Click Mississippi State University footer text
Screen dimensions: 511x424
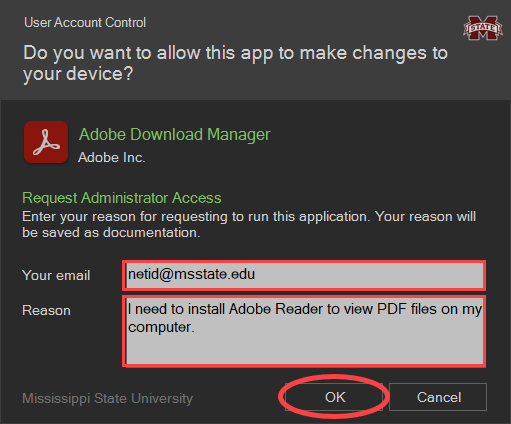pos(107,399)
